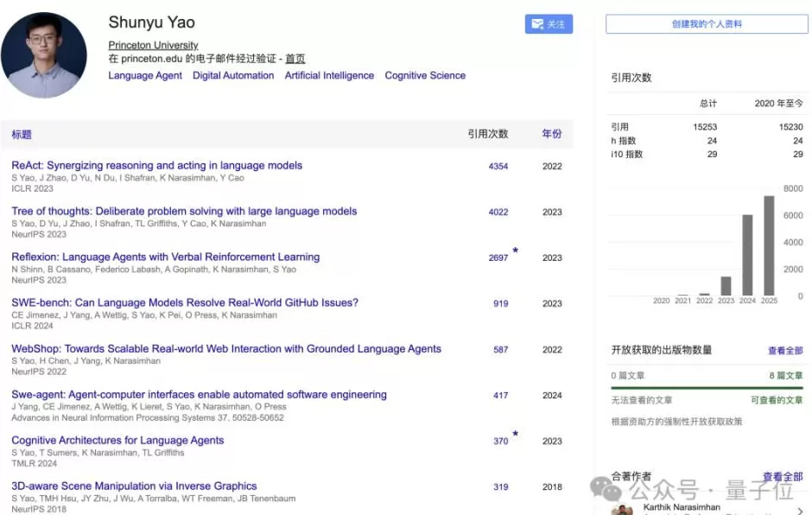Click the envelope icon on the 关注 button
812x515 pixels.
click(x=537, y=24)
